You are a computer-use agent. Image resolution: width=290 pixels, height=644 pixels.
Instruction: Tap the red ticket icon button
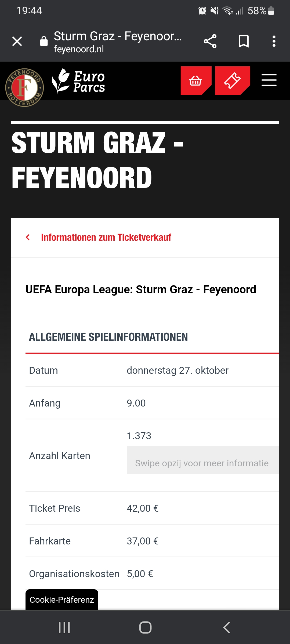click(x=233, y=80)
